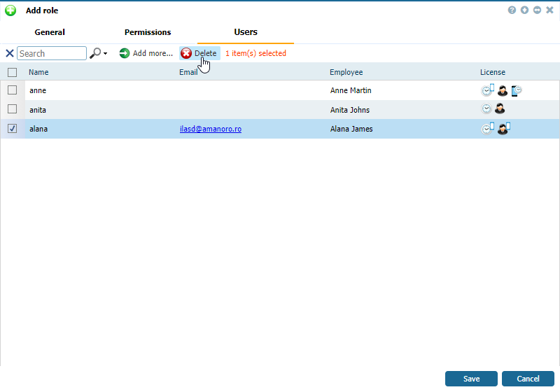Open the ilasd@amanoro.ro email link

[211, 129]
